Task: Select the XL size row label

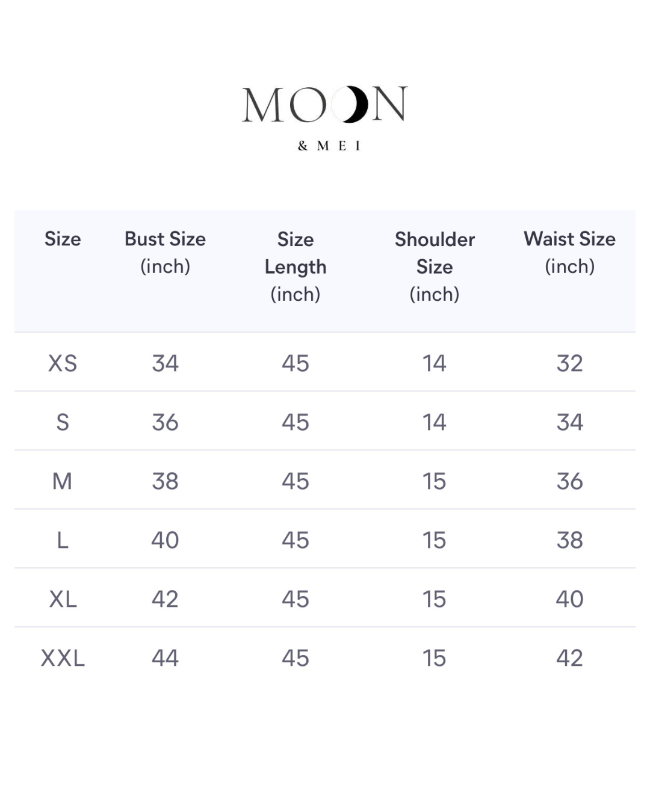Action: [x=63, y=599]
